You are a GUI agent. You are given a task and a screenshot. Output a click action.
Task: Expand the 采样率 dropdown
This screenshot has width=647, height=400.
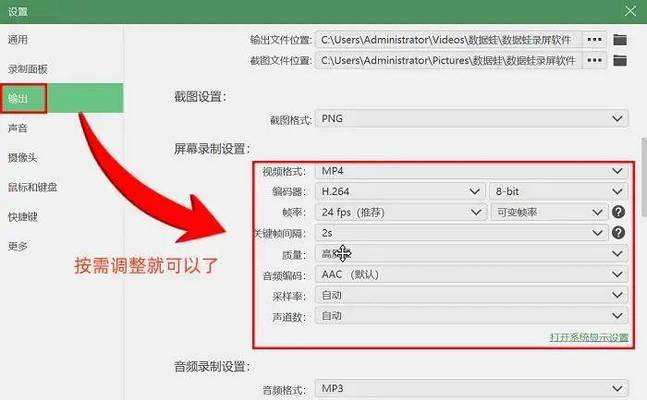pyautogui.click(x=472, y=295)
